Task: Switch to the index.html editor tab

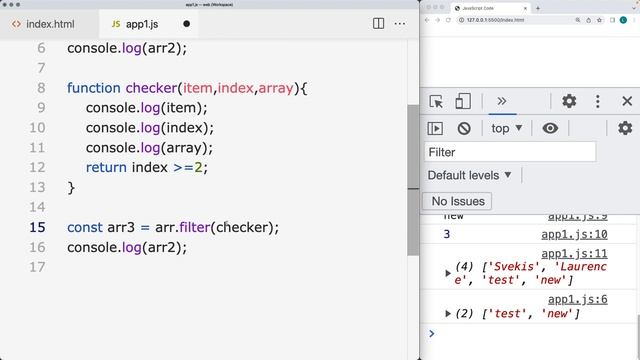Action: [x=43, y=24]
